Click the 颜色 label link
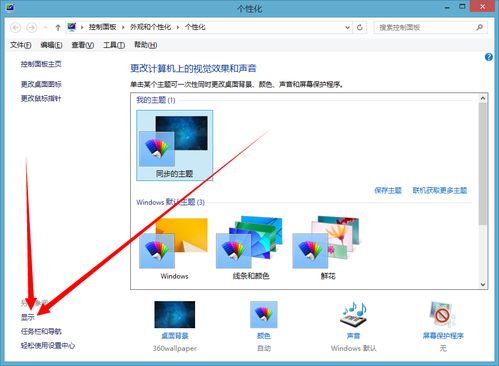The image size is (499, 366). pos(264,336)
